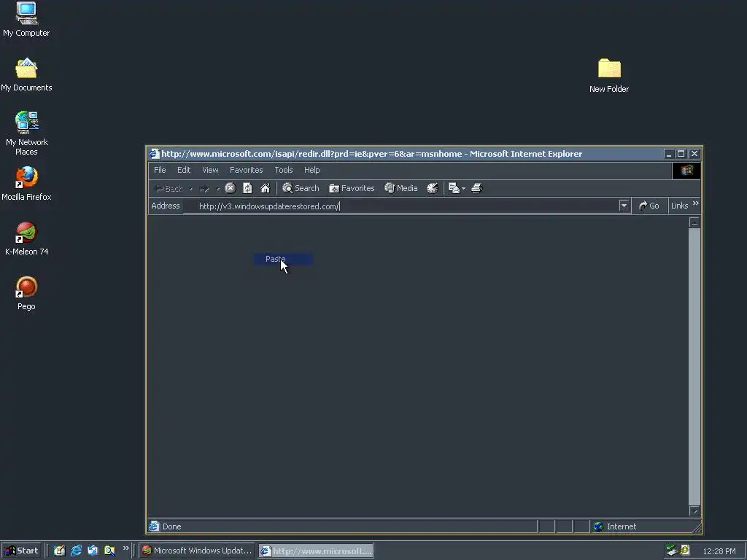Go to the Home page icon
747x560 pixels.
coord(266,188)
